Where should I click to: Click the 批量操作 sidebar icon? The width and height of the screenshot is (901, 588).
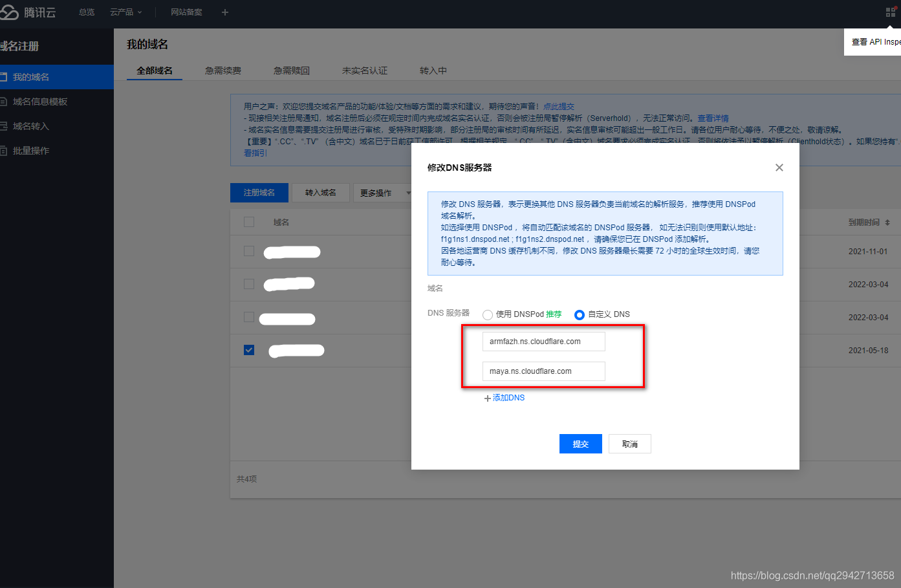[x=3, y=151]
